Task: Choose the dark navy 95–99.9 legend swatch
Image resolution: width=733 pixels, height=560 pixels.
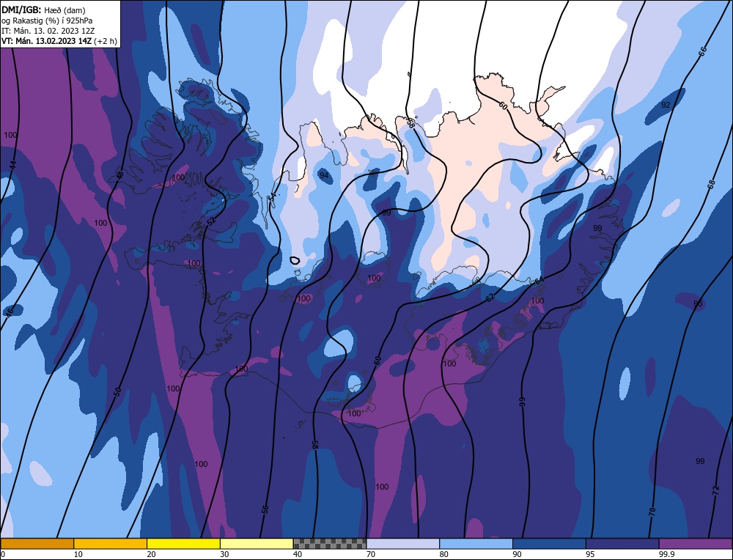Action: click(x=622, y=543)
